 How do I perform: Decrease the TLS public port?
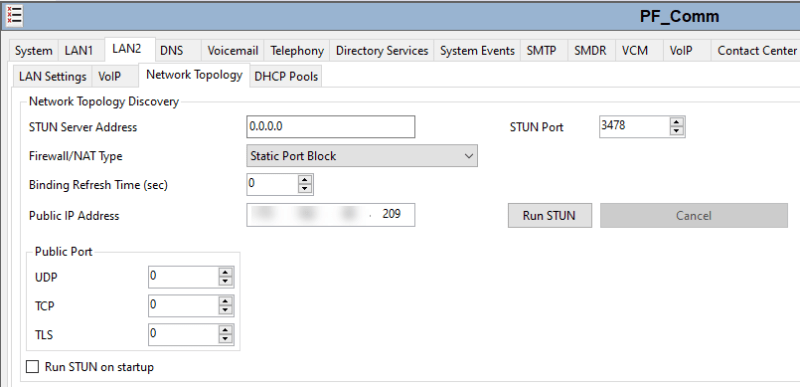pos(225,339)
